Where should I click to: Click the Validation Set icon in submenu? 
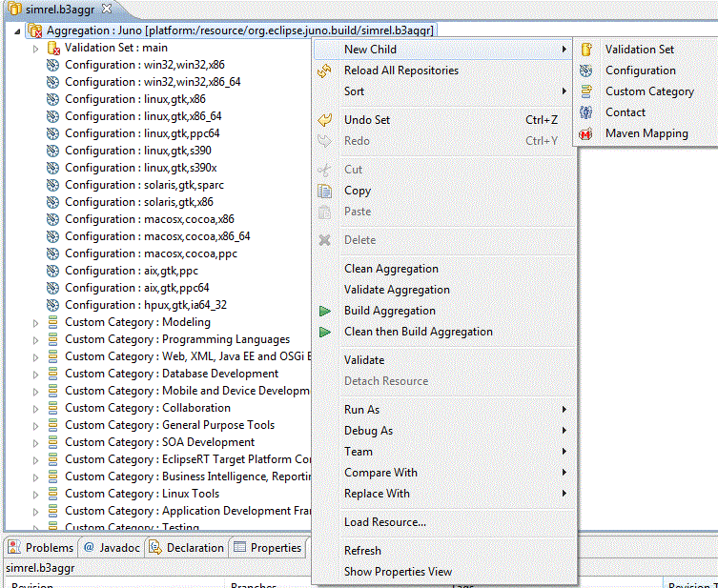click(x=586, y=50)
